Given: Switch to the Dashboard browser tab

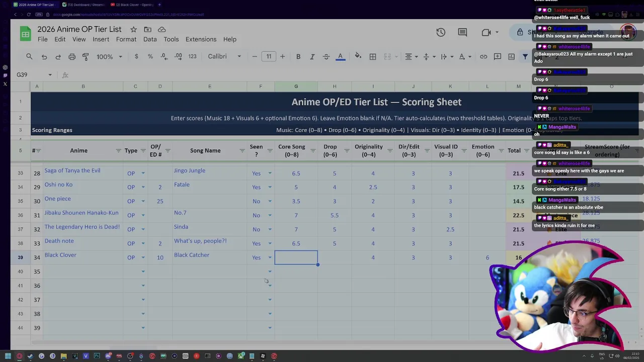Looking at the screenshot, I should point(84,5).
